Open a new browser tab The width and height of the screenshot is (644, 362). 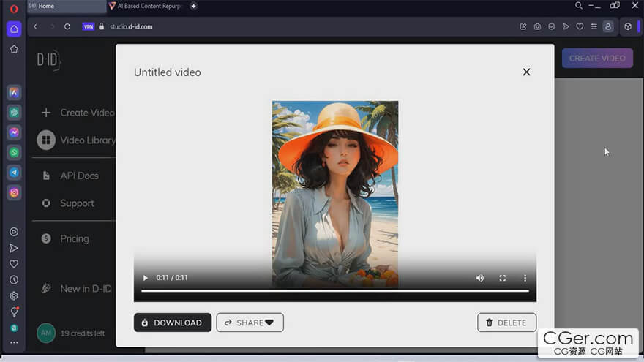click(x=193, y=6)
